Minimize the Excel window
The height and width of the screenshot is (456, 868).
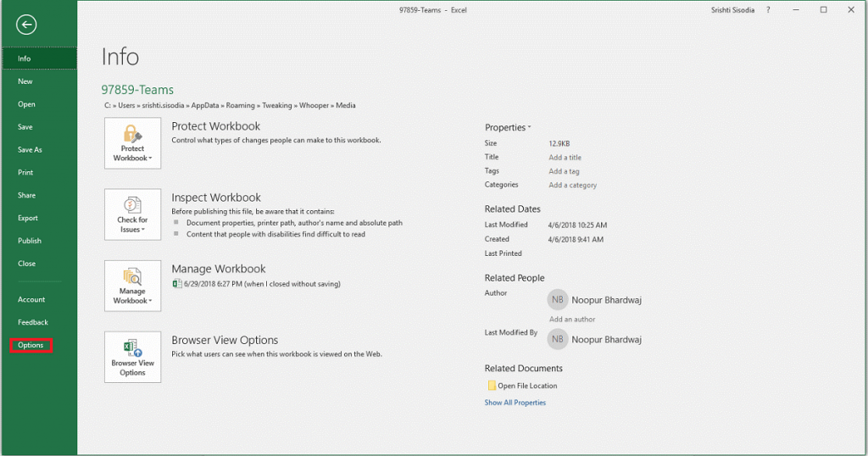tap(796, 10)
